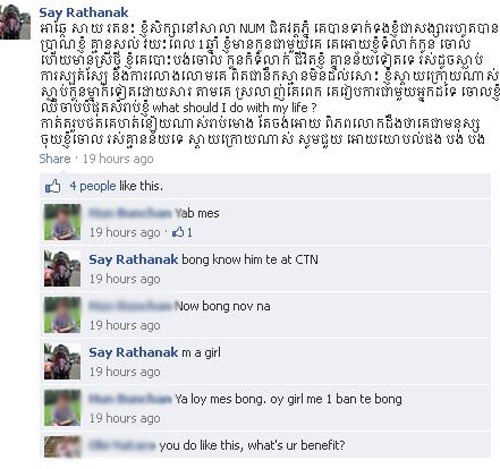Click Say Rathanak's avatar on the CTN comment

tap(62, 269)
